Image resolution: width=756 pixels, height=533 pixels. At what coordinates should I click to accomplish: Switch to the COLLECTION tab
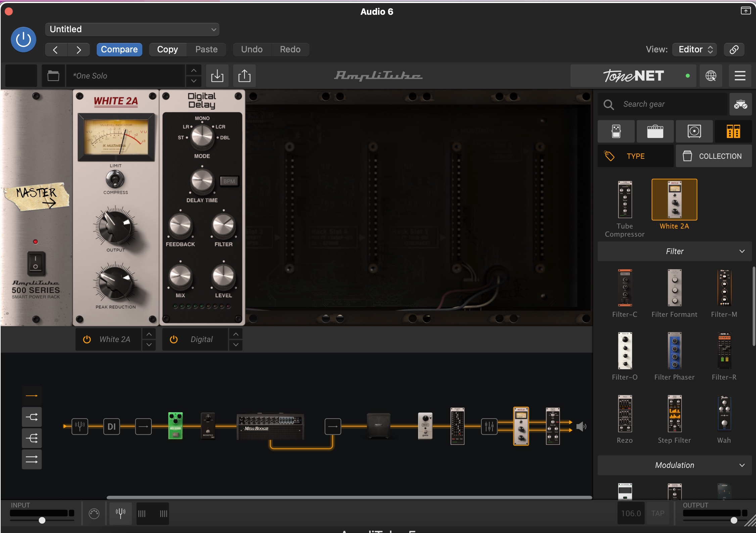(x=714, y=156)
